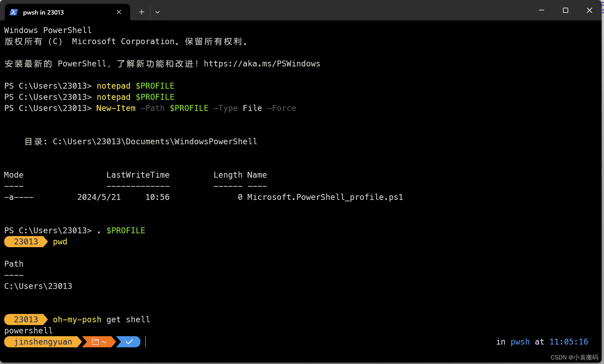Click the 'Microsoft.PowerShell_profile.ps1' file name
This screenshot has width=604, height=364.
325,197
